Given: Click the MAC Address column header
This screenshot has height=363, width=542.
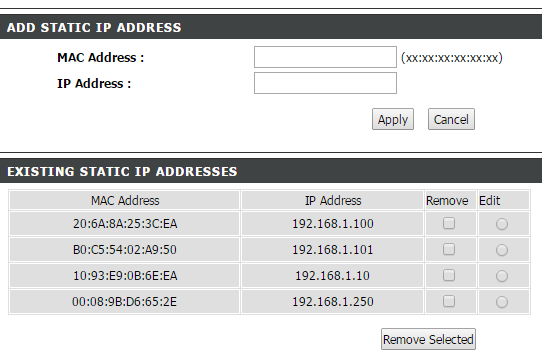Looking at the screenshot, I should pyautogui.click(x=125, y=201).
